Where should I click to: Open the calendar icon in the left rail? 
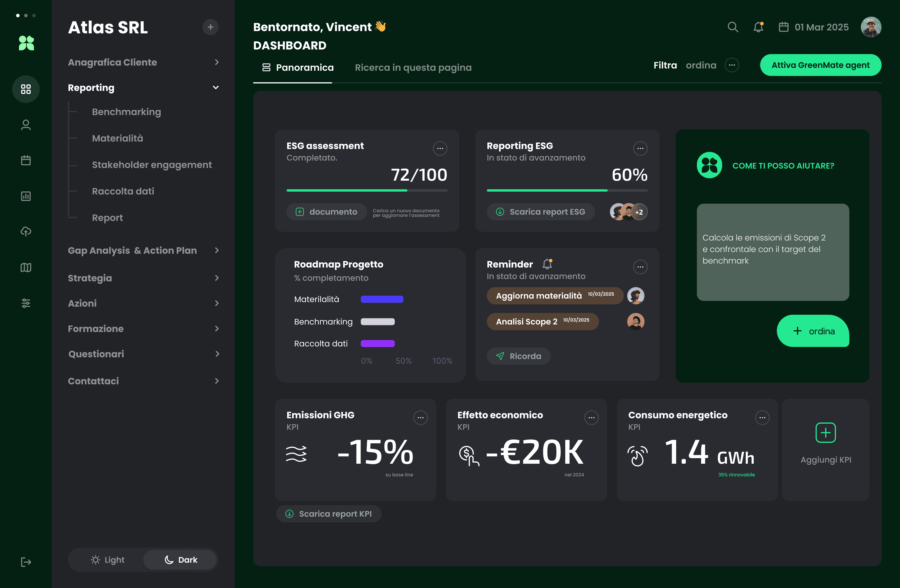(x=26, y=160)
